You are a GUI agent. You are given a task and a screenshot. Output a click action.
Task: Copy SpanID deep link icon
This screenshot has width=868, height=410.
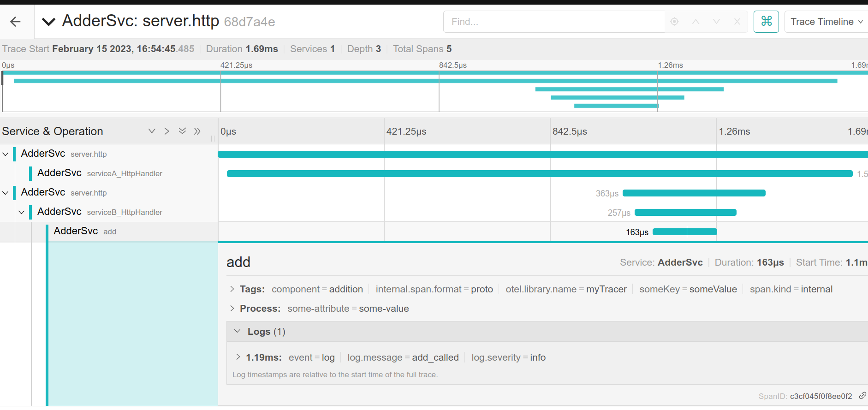coord(862,396)
